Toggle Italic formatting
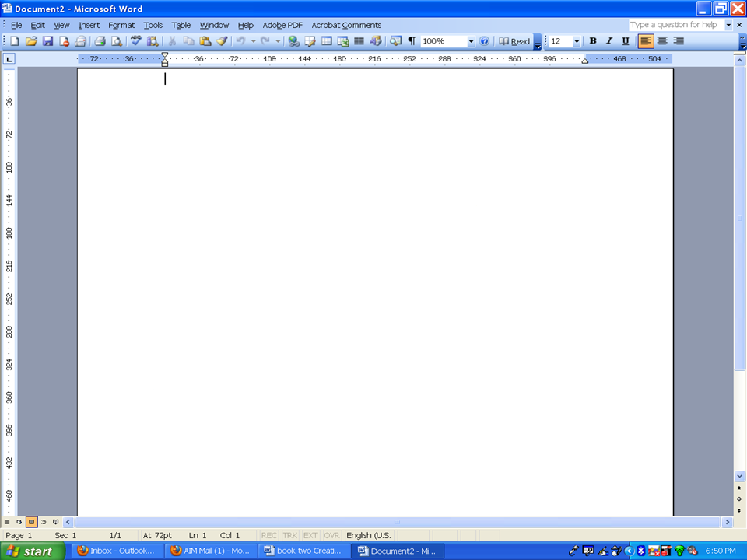This screenshot has height=560, width=747. (609, 41)
